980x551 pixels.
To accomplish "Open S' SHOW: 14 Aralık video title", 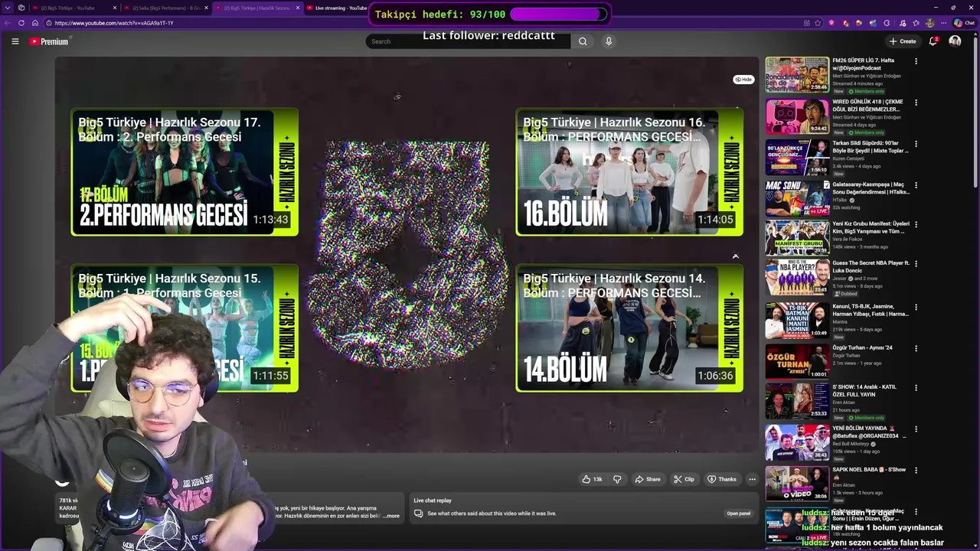I will point(865,390).
